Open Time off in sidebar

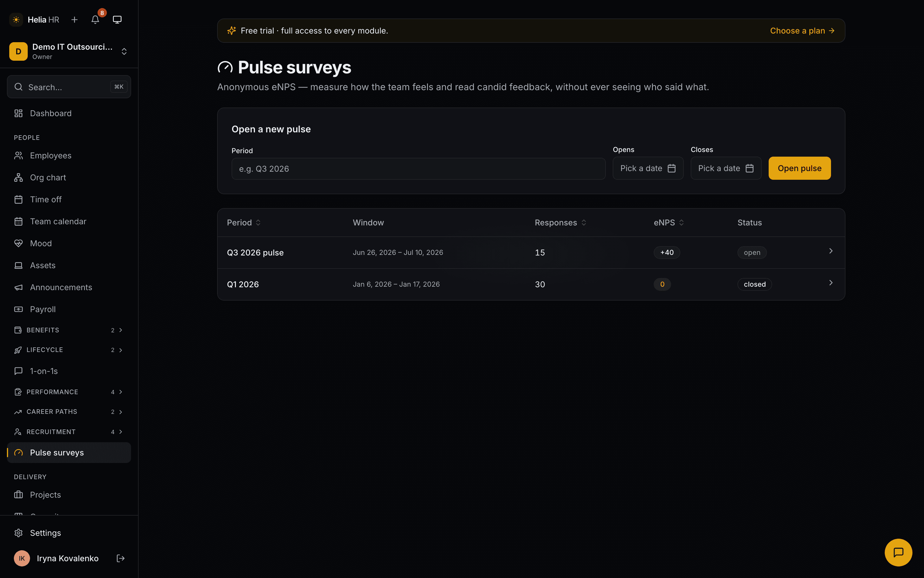click(69, 199)
